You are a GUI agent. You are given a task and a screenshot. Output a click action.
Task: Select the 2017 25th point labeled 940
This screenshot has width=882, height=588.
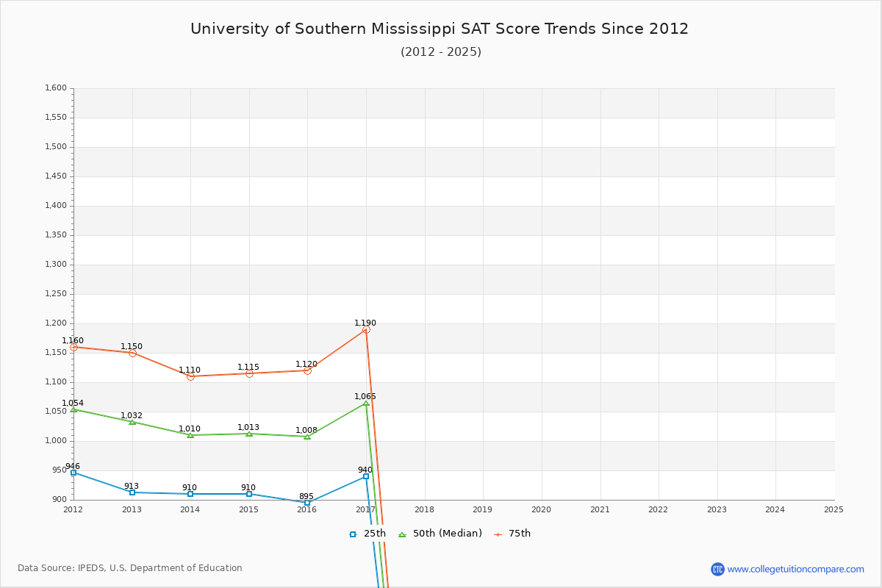click(366, 476)
